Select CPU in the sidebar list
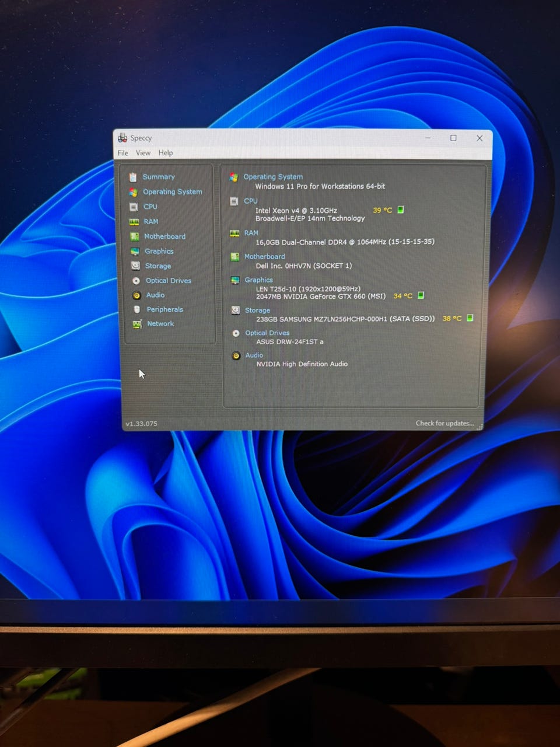 point(150,207)
